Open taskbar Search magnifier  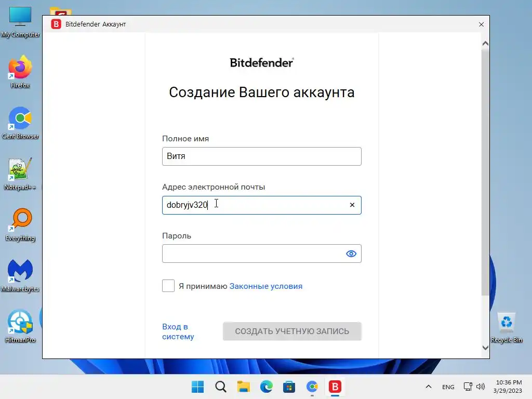pyautogui.click(x=220, y=387)
